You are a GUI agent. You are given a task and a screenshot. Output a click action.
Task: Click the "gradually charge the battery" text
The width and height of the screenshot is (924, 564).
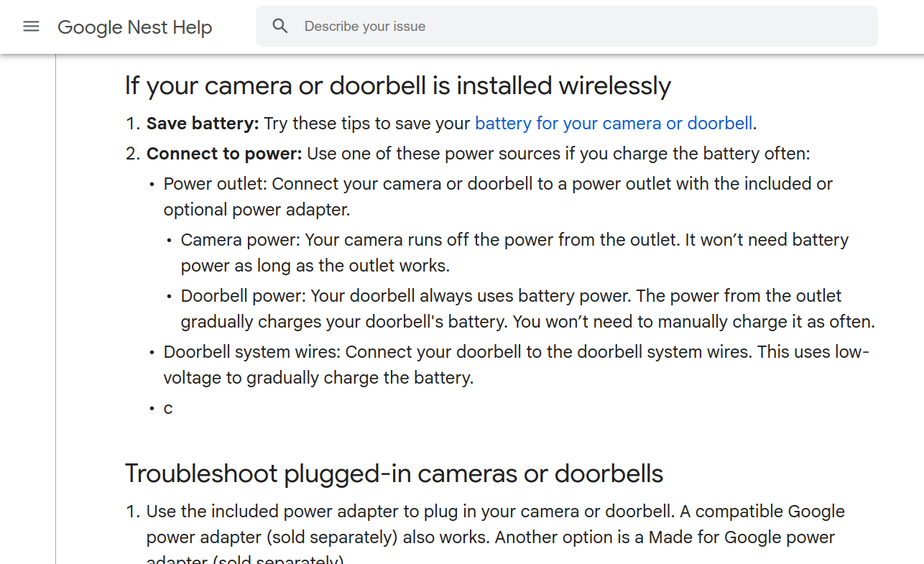(359, 378)
